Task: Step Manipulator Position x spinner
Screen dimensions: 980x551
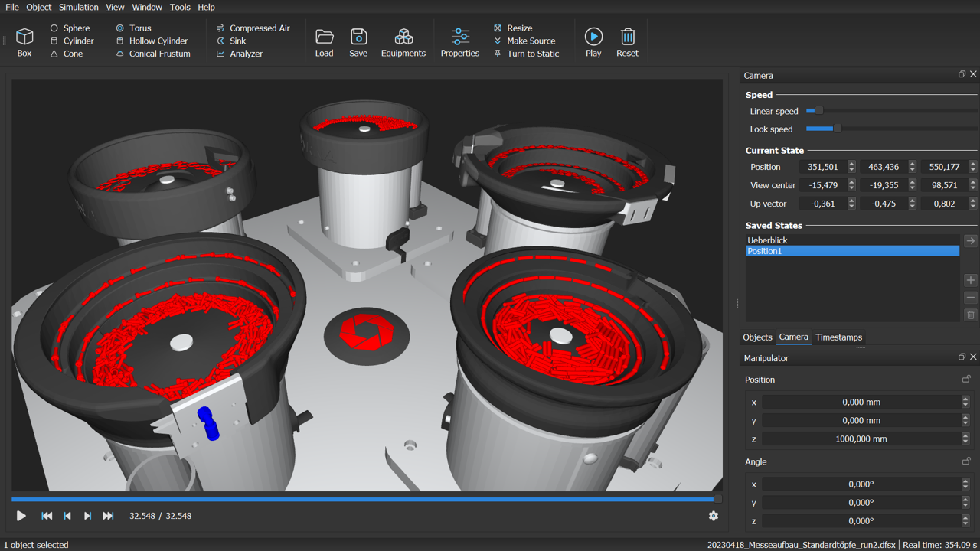Action: [x=965, y=402]
